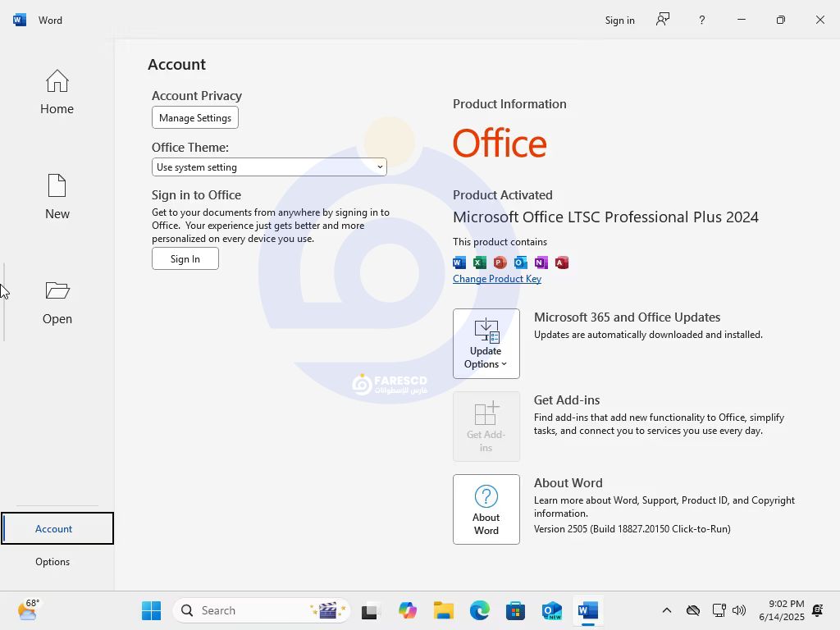Click the Manage Settings button

pos(195,118)
